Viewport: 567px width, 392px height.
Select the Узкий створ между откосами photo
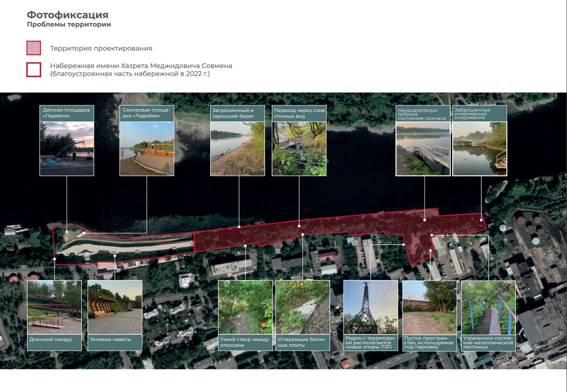pos(245,307)
